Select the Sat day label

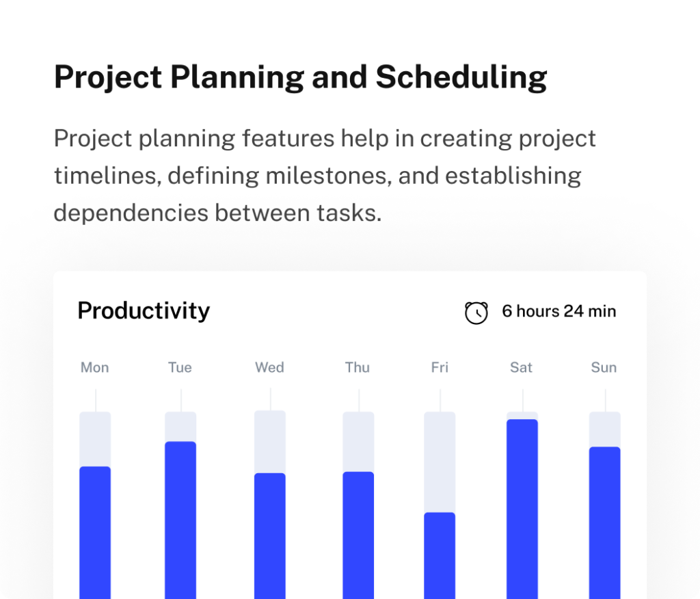[521, 368]
